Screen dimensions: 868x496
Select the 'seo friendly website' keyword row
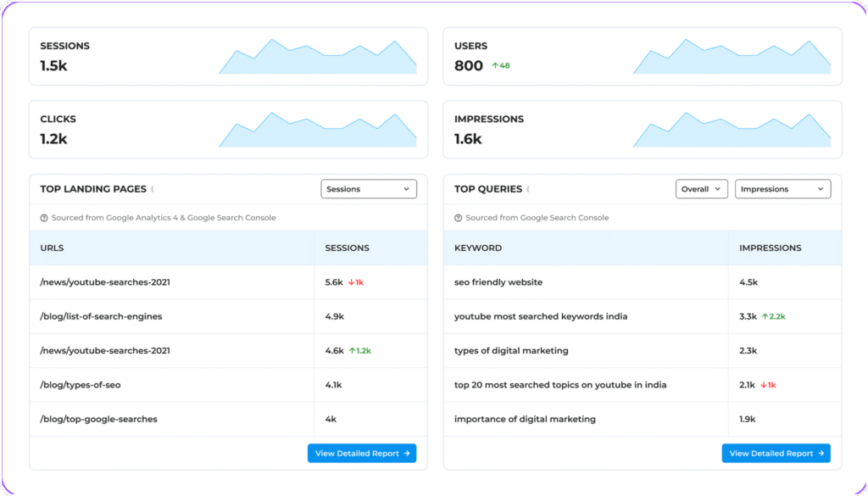498,282
